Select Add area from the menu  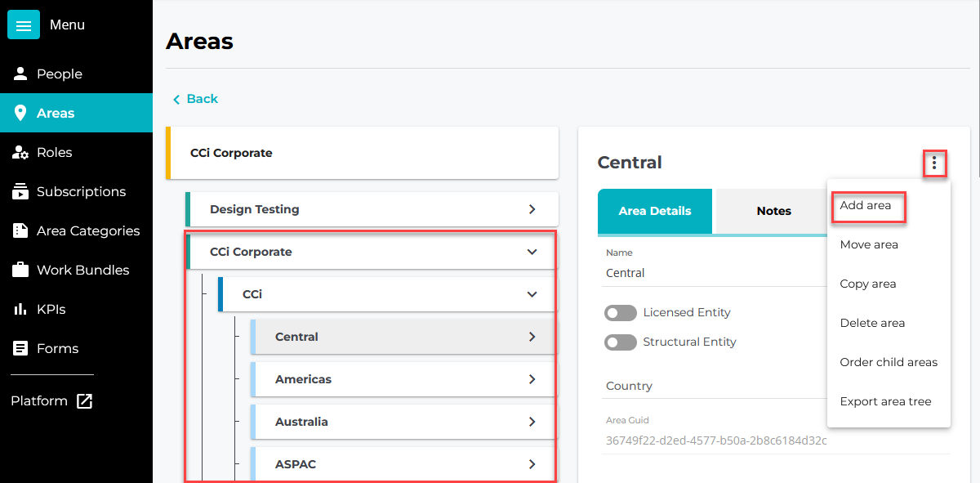click(x=866, y=206)
